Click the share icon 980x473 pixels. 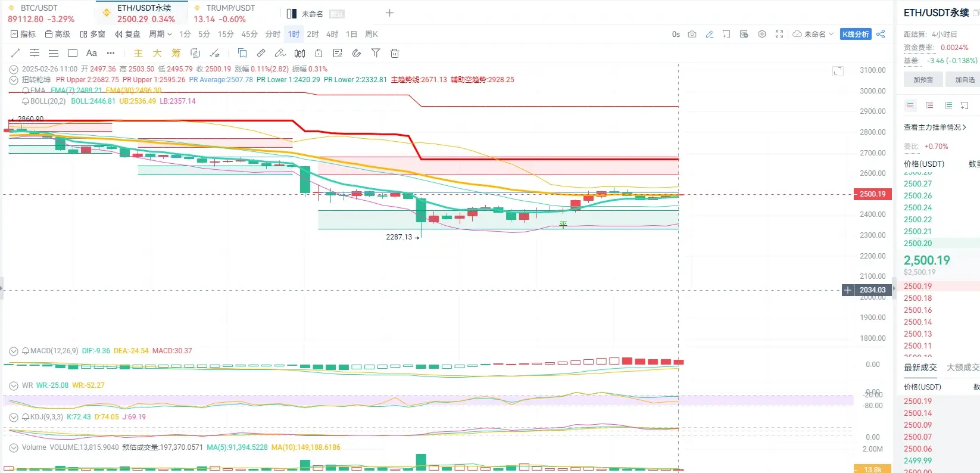point(881,34)
